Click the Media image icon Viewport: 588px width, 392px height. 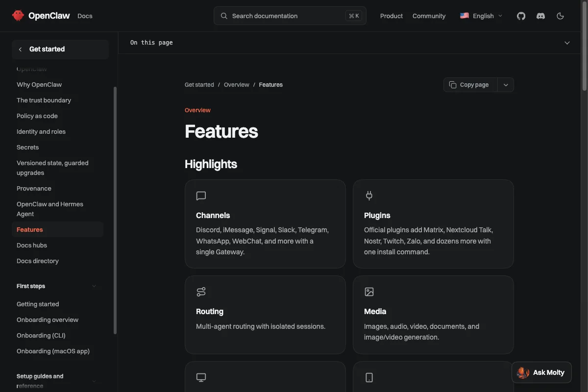point(369,292)
